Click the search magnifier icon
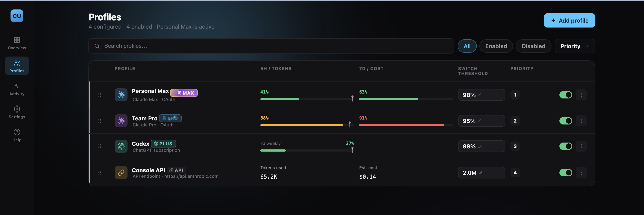The image size is (644, 215). (97, 46)
